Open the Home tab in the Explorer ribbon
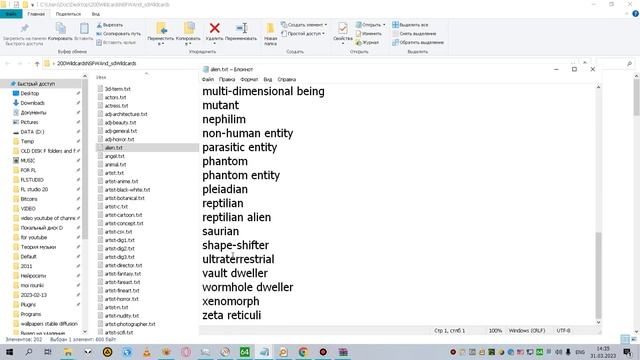640x360 pixels. click(x=36, y=14)
